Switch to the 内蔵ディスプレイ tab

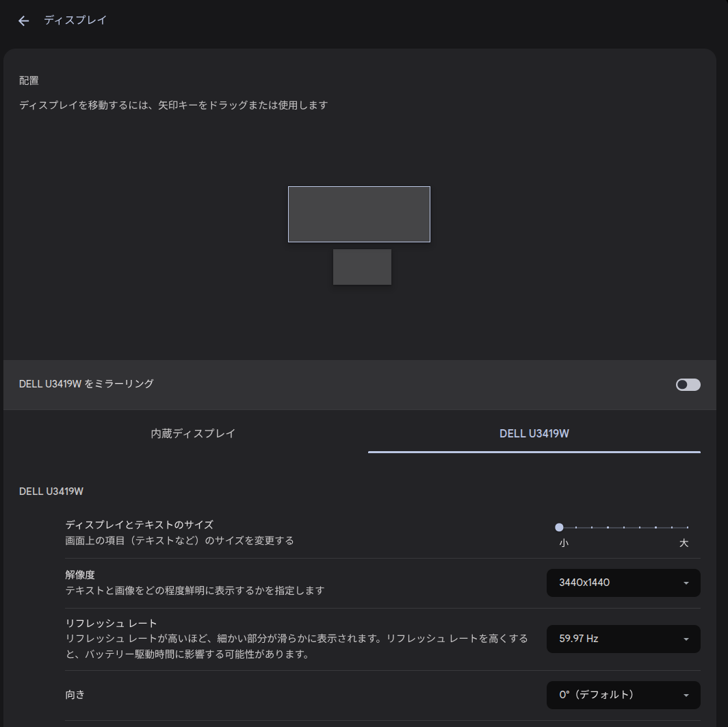click(x=193, y=433)
